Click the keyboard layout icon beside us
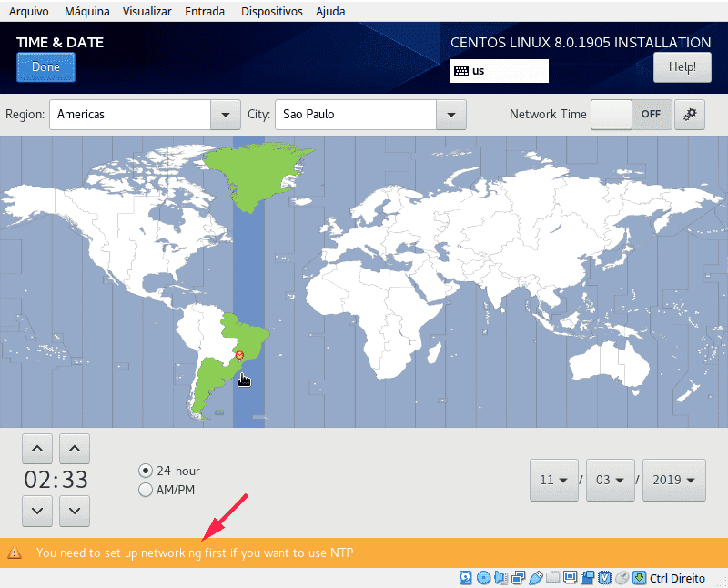This screenshot has width=728, height=588. coord(461,71)
